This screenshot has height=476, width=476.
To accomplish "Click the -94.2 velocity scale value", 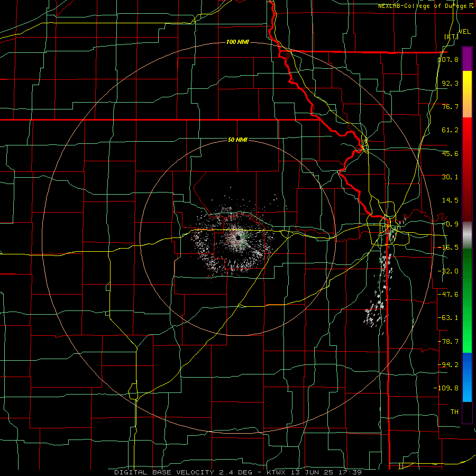I will tap(448, 364).
